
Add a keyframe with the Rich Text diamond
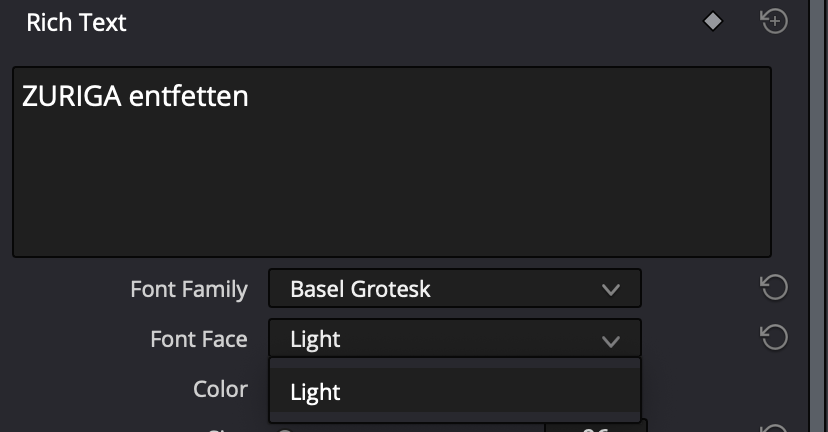713,22
